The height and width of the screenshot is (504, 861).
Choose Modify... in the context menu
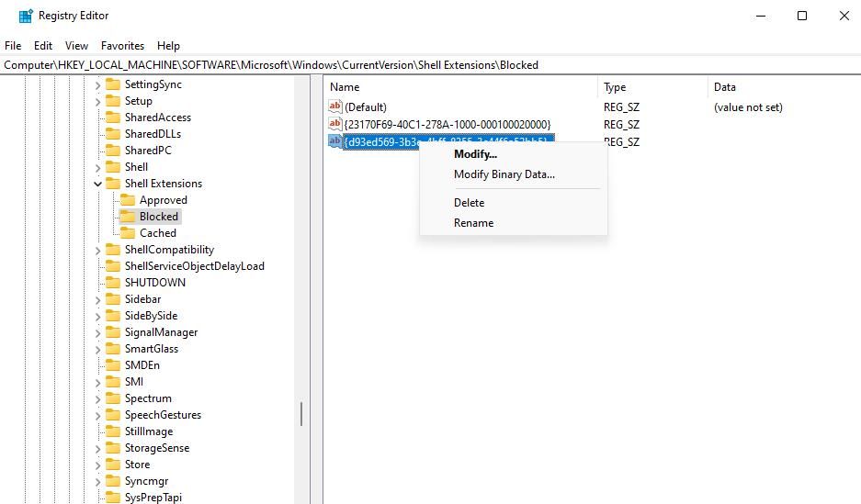(x=514, y=154)
